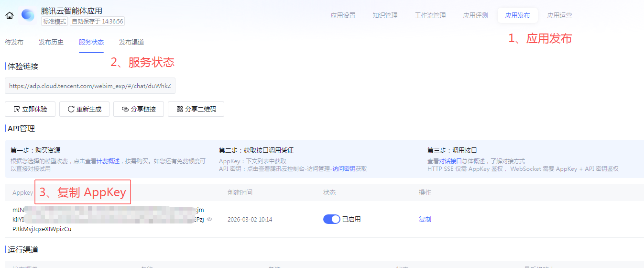Select the 应用发布 tab
The image size is (644, 268).
(517, 15)
